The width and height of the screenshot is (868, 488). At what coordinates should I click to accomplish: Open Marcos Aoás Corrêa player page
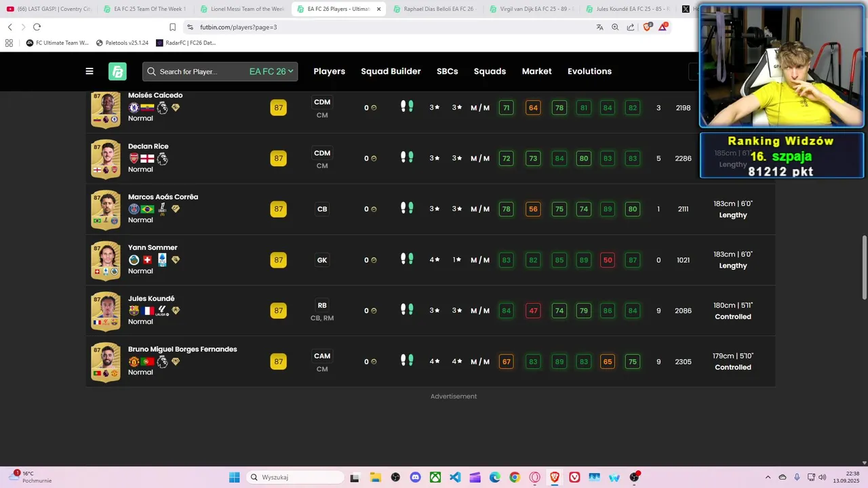pos(163,197)
